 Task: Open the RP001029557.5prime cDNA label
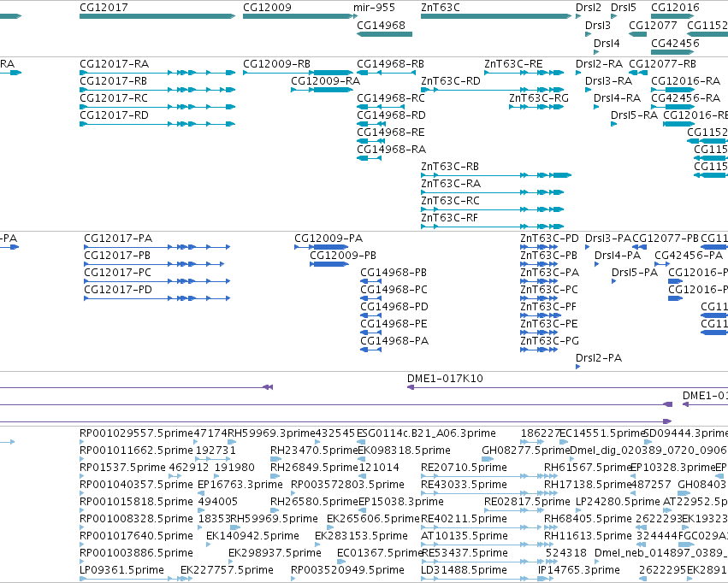click(x=137, y=433)
